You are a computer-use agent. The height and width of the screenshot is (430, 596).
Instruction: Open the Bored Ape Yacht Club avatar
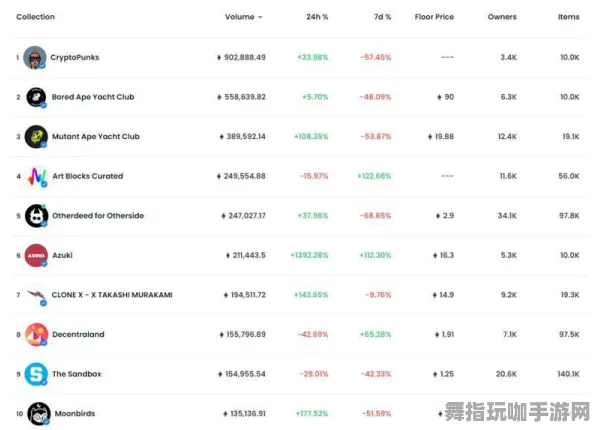tap(36, 97)
